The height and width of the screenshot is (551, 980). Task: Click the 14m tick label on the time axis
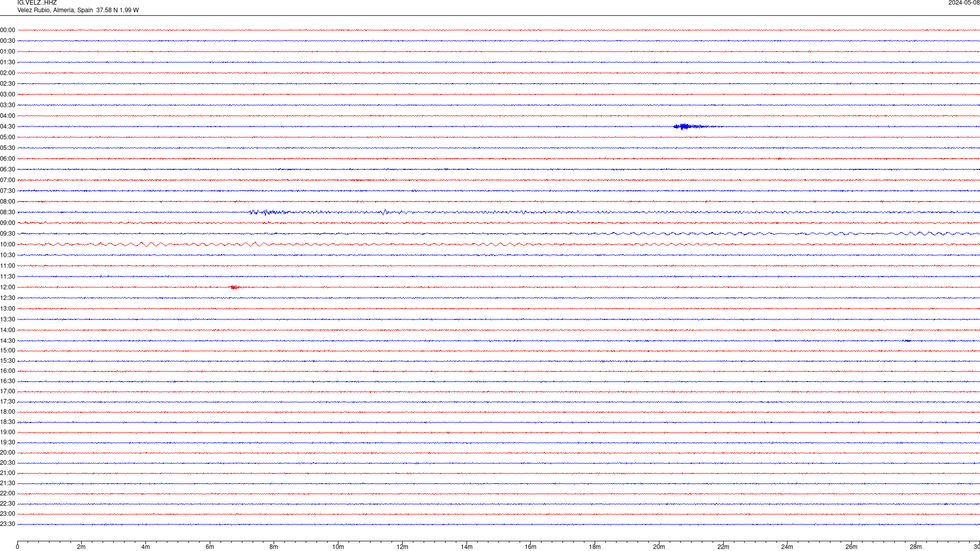coord(467,547)
